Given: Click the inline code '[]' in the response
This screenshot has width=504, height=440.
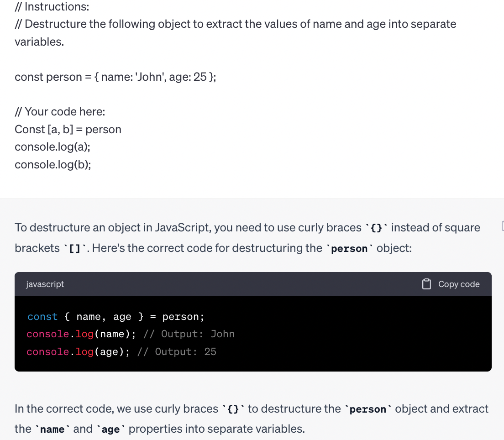Looking at the screenshot, I should coord(75,248).
